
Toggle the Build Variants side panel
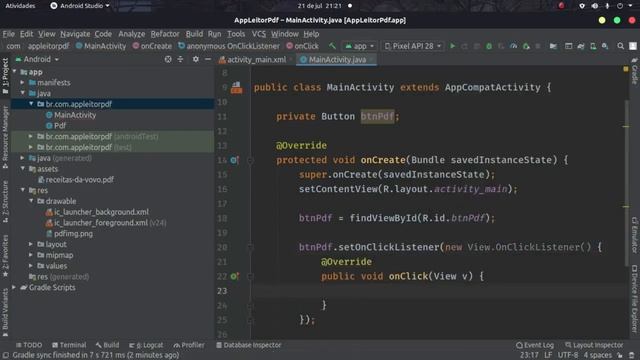tap(5, 312)
